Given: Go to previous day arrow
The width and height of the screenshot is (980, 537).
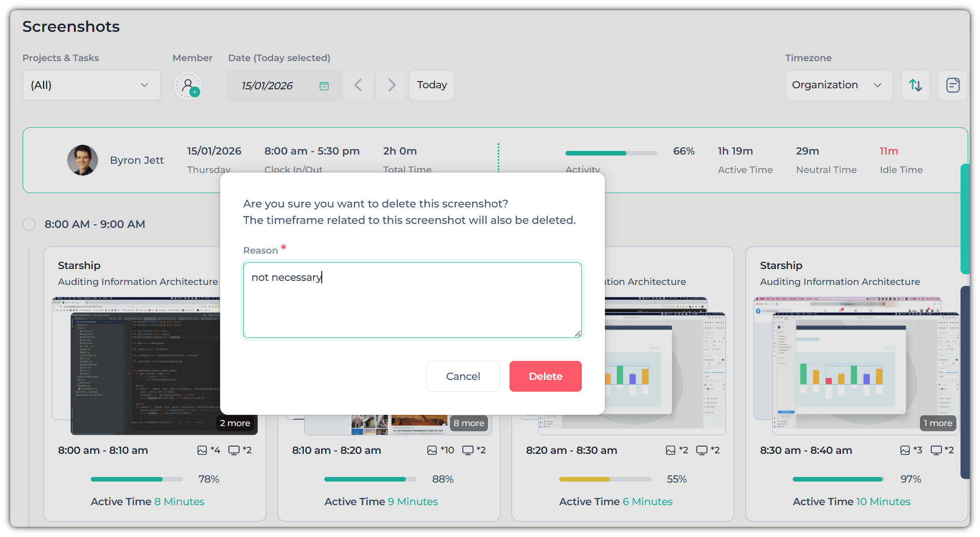Looking at the screenshot, I should tap(358, 85).
